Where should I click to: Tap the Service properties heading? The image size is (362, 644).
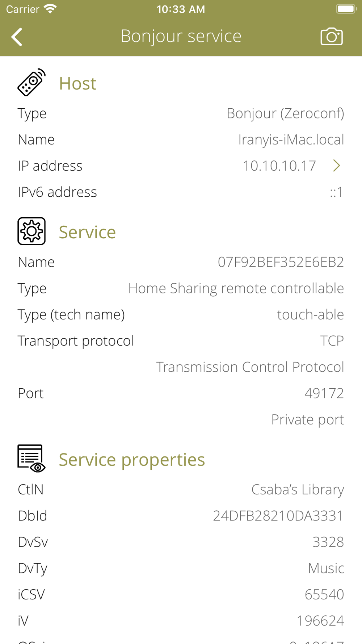click(x=132, y=459)
